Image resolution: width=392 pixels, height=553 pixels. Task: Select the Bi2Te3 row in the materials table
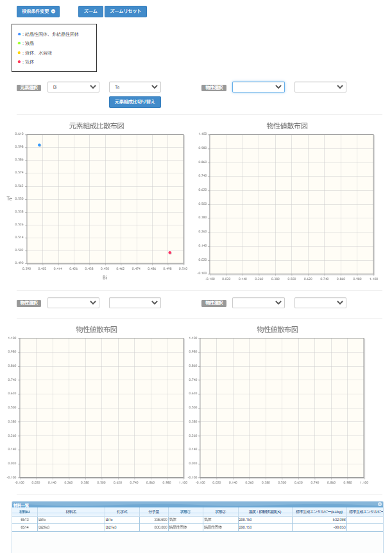71,527
